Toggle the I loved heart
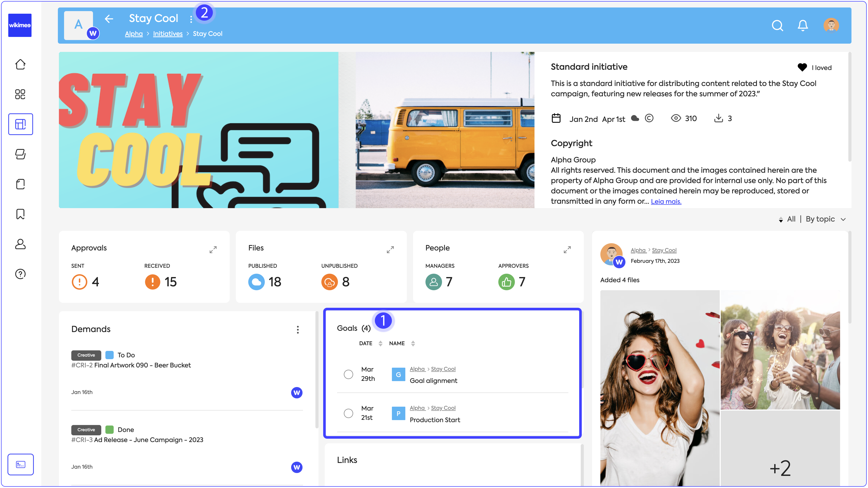This screenshot has height=488, width=868. pyautogui.click(x=802, y=67)
